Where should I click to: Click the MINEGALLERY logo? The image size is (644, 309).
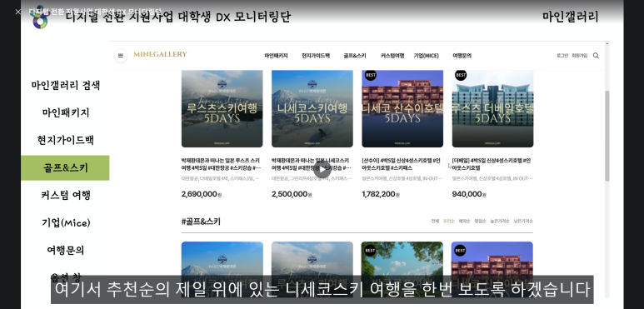click(x=160, y=54)
